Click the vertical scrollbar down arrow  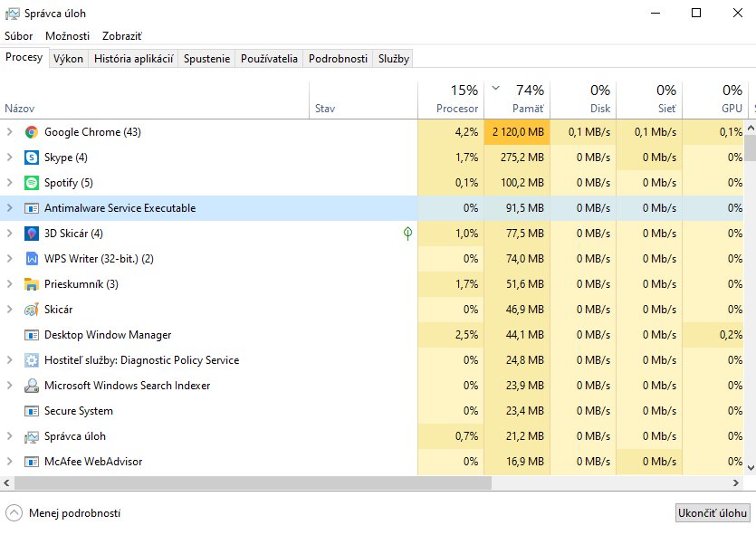751,467
